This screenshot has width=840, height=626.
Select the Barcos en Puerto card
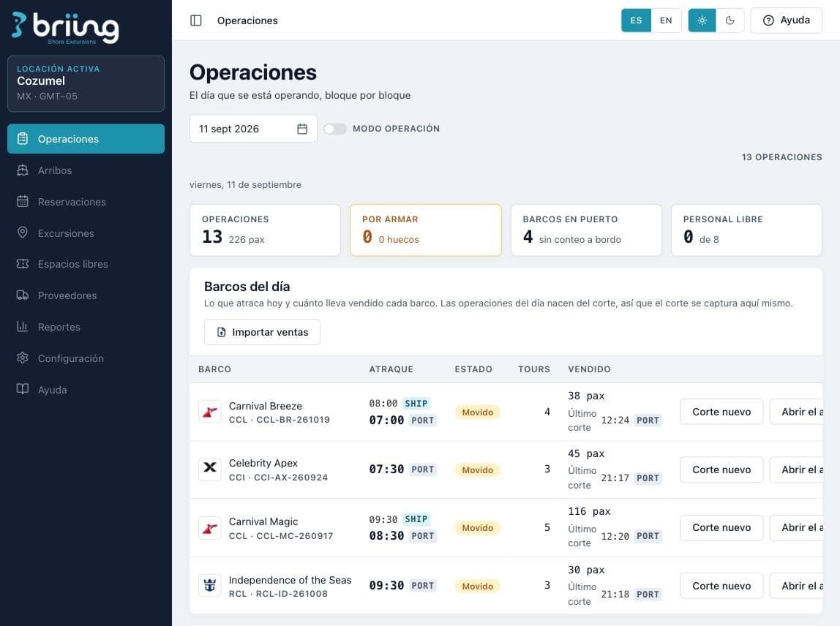586,230
